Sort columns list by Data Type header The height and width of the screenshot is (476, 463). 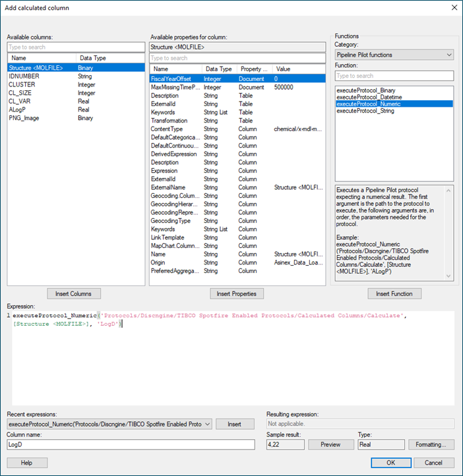(x=110, y=58)
